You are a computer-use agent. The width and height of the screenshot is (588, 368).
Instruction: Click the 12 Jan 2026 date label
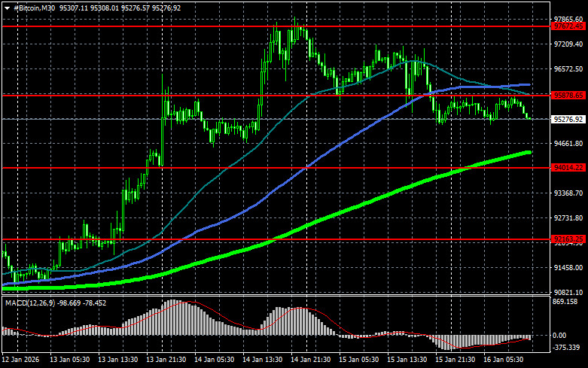pyautogui.click(x=23, y=360)
